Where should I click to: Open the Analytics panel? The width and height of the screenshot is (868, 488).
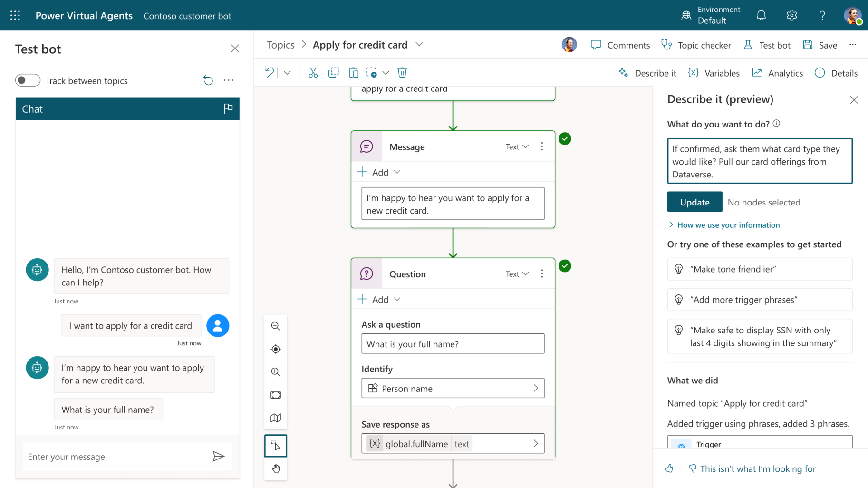[x=777, y=73]
